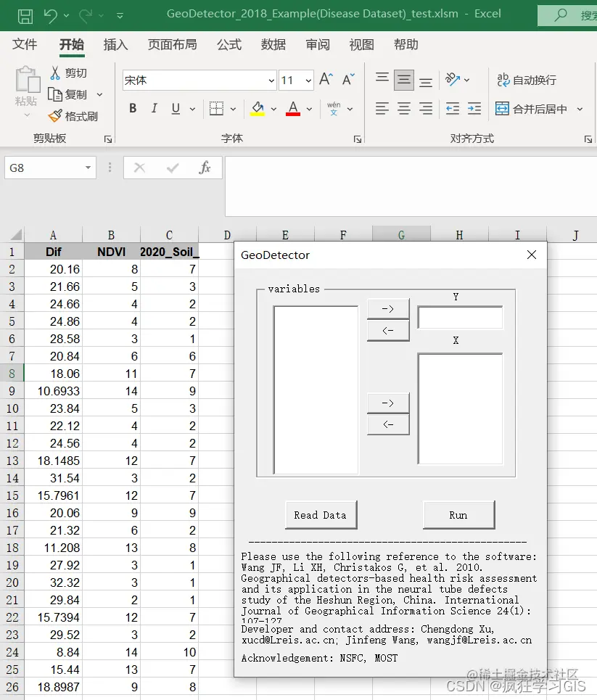This screenshot has width=597, height=700.
Task: Switch to the 插入 ribbon tab
Action: click(115, 44)
